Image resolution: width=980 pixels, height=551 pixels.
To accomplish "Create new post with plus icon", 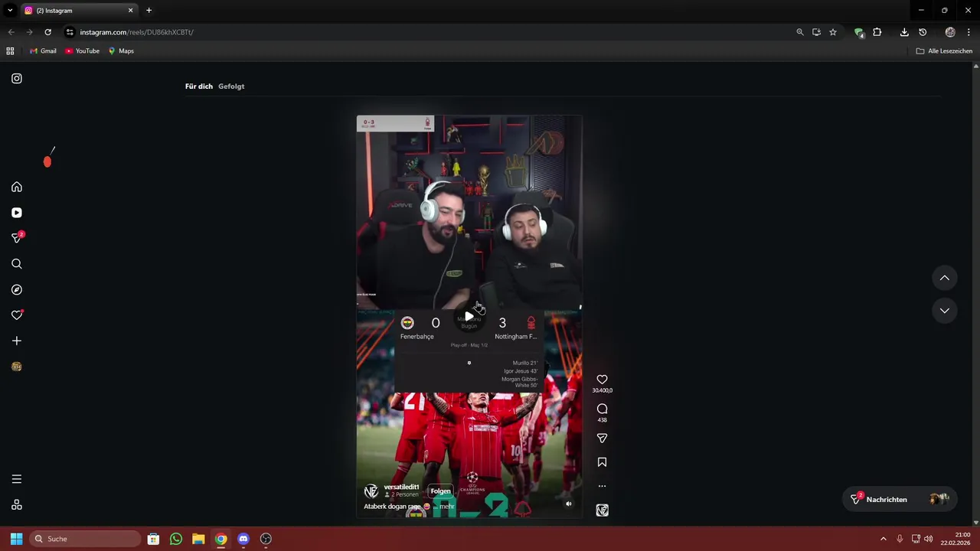I will (x=17, y=341).
